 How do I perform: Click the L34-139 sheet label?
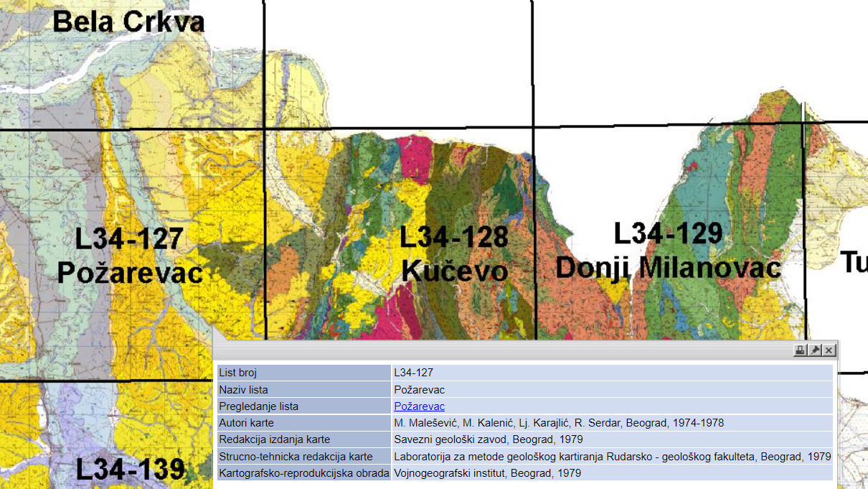coord(130,469)
